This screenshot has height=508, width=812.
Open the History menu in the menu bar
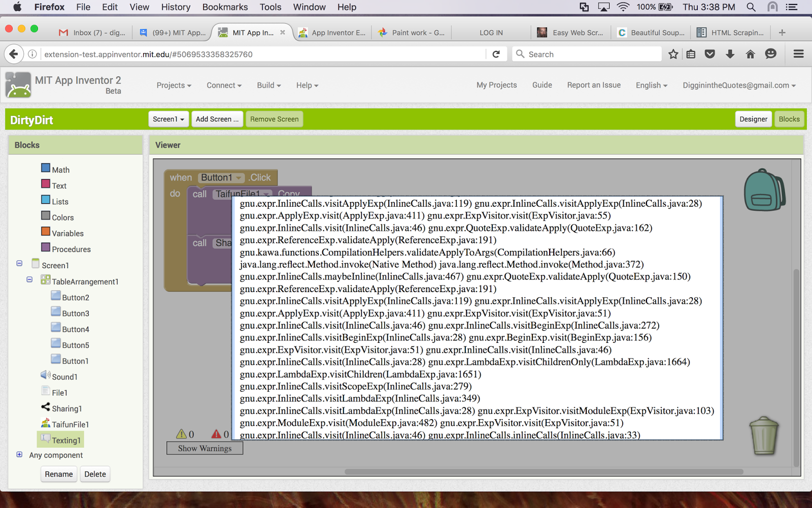[176, 7]
